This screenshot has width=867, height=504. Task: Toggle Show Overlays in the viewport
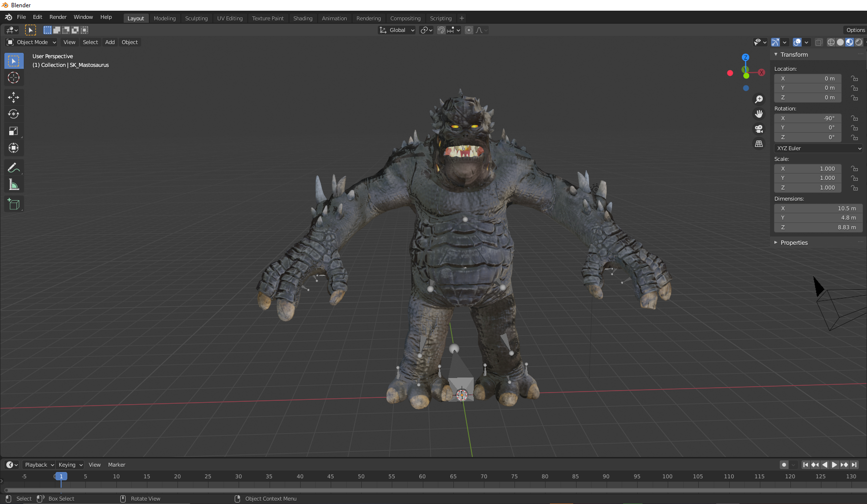[798, 42]
